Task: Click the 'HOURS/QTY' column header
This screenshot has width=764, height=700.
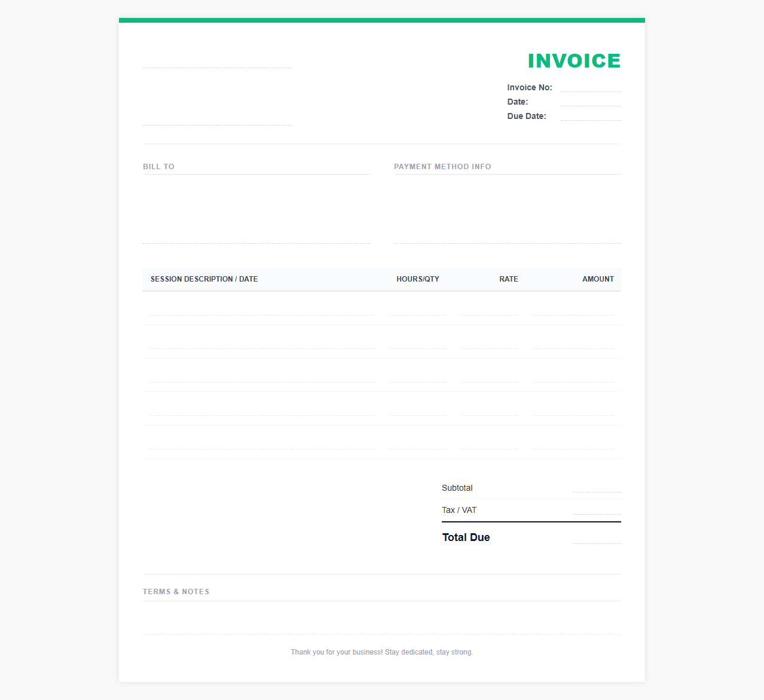Action: pyautogui.click(x=418, y=279)
